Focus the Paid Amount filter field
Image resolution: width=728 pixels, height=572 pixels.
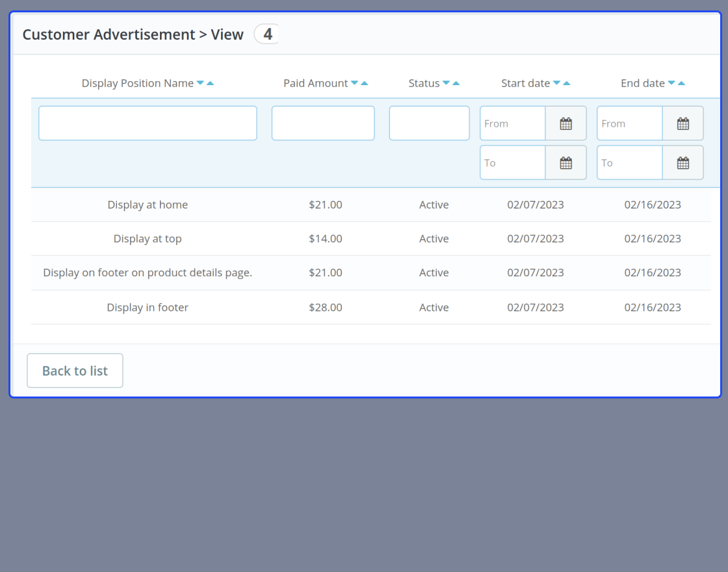[323, 123]
